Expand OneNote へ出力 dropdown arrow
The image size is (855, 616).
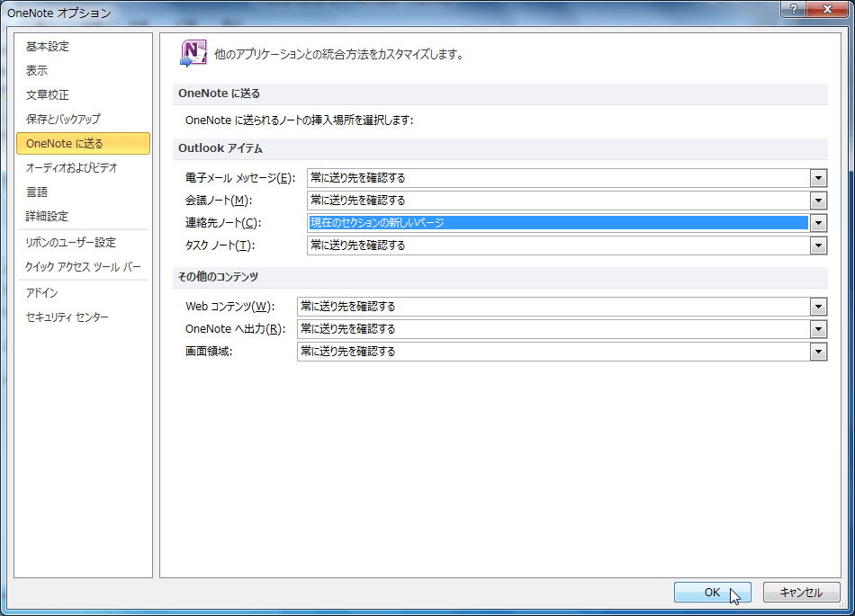click(x=818, y=329)
